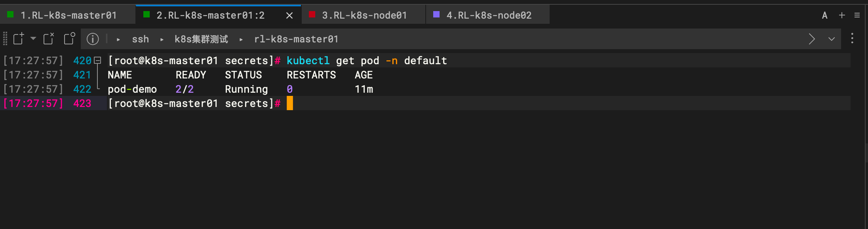868x229 pixels.
Task: Click the right chevron in the path bar
Action: (x=812, y=39)
